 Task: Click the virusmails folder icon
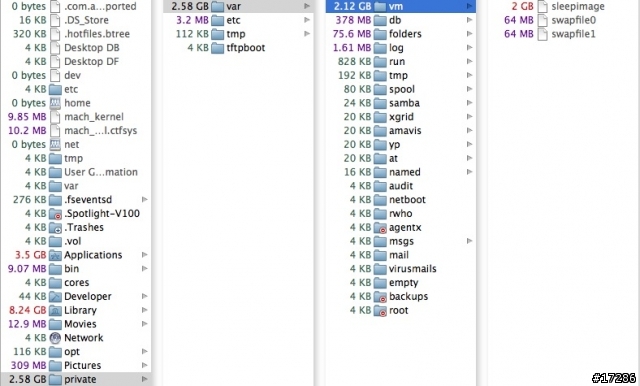pyautogui.click(x=380, y=269)
